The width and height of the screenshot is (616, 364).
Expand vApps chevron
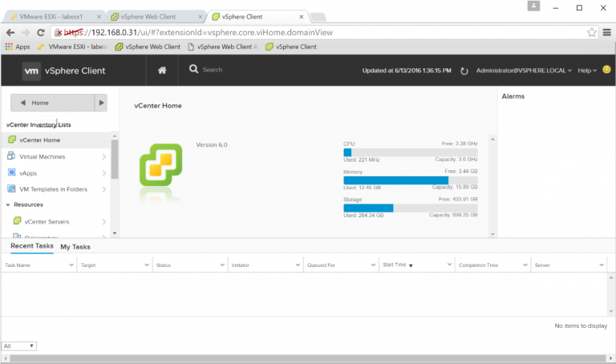[x=104, y=173]
